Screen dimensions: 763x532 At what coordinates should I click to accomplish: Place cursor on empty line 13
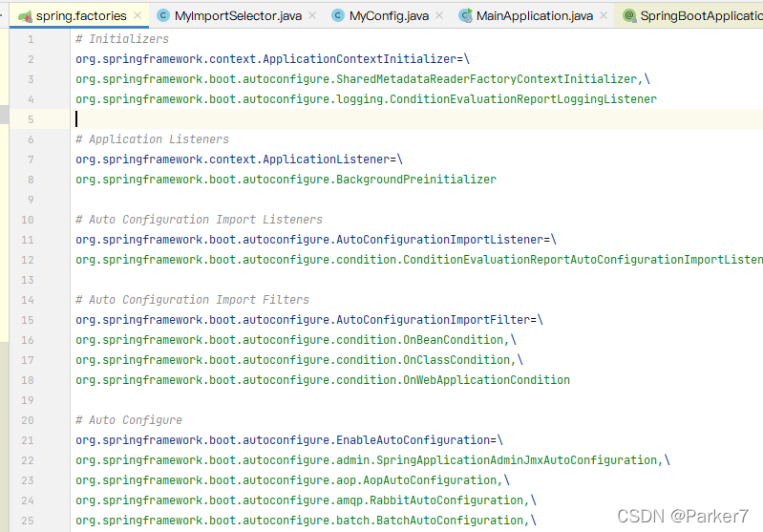point(416,280)
